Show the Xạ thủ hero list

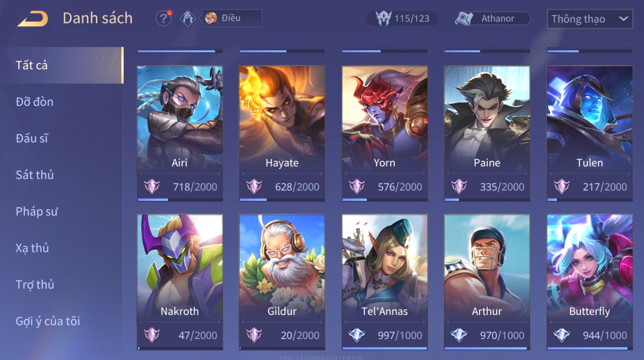tap(32, 248)
